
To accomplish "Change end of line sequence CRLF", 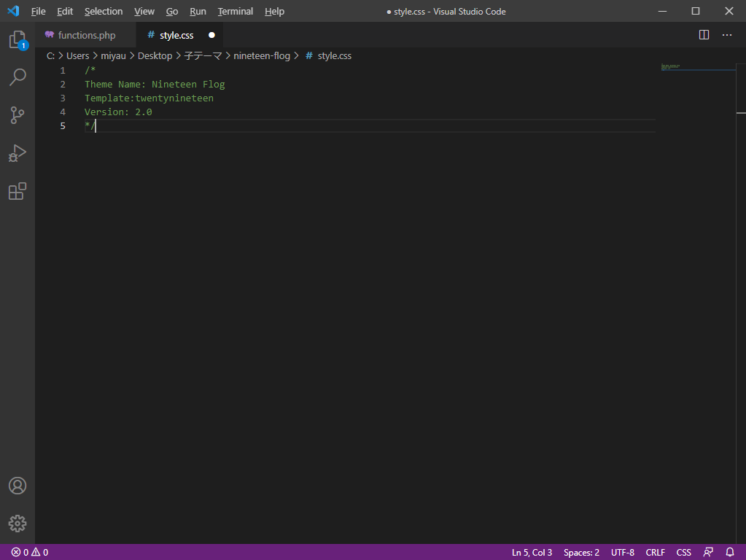I will coord(655,553).
